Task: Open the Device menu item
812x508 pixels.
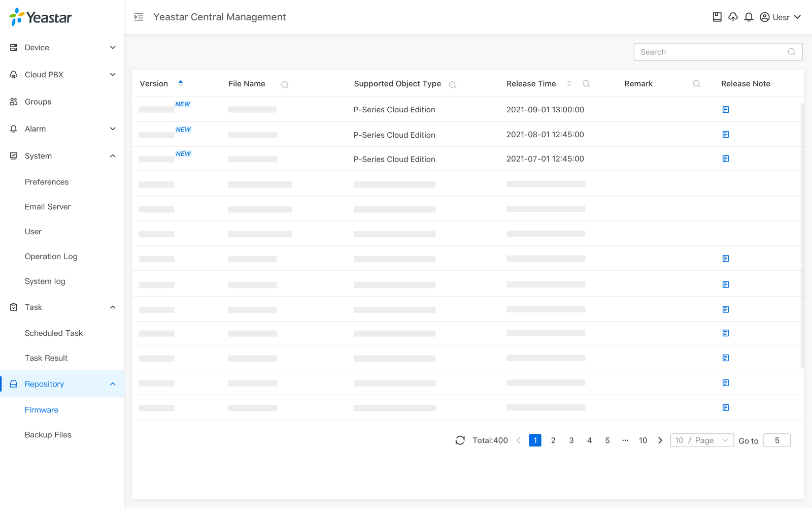Action: coord(62,47)
